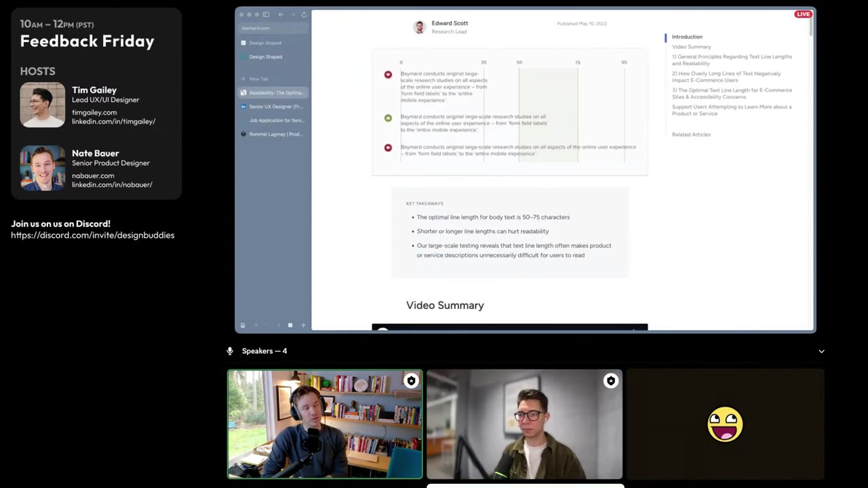The image size is (868, 488).
Task: Select the left speaker video with green border
Action: (325, 424)
